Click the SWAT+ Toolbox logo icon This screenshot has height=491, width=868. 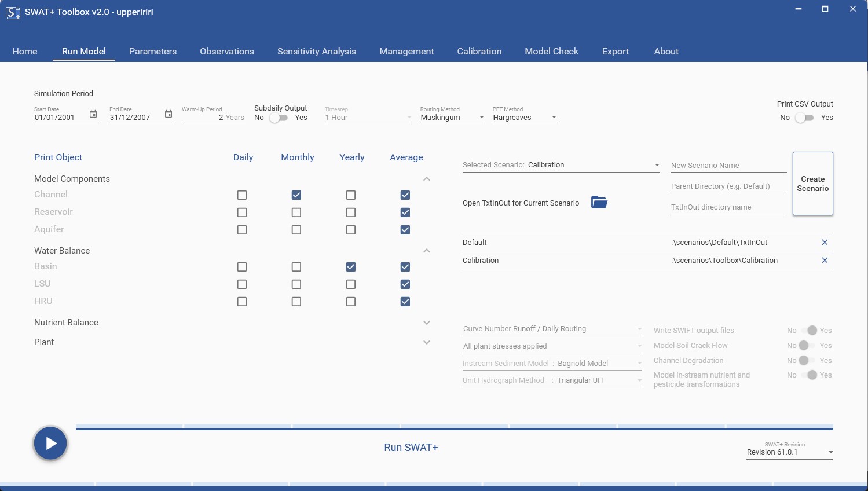(13, 12)
